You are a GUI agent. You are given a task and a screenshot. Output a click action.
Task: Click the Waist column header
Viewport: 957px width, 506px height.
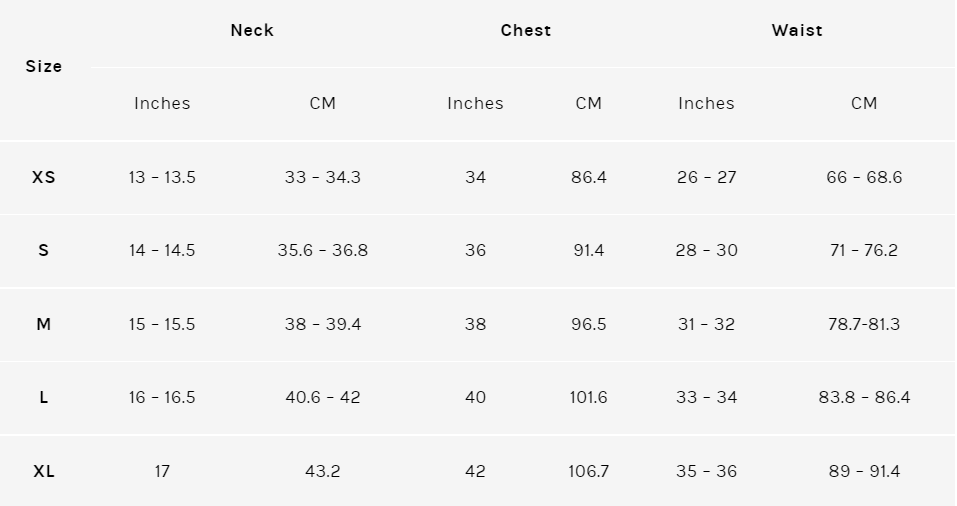pos(796,31)
